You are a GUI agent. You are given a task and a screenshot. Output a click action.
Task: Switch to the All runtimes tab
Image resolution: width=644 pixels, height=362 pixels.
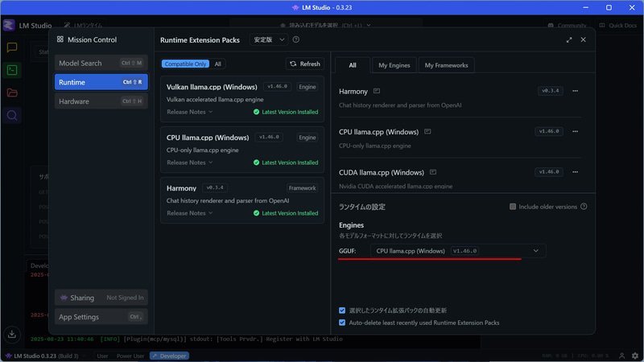(353, 65)
